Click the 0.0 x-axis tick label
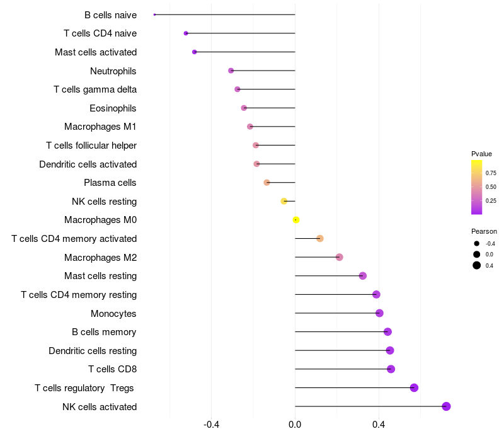Image resolution: width=504 pixels, height=441 pixels. coord(295,425)
